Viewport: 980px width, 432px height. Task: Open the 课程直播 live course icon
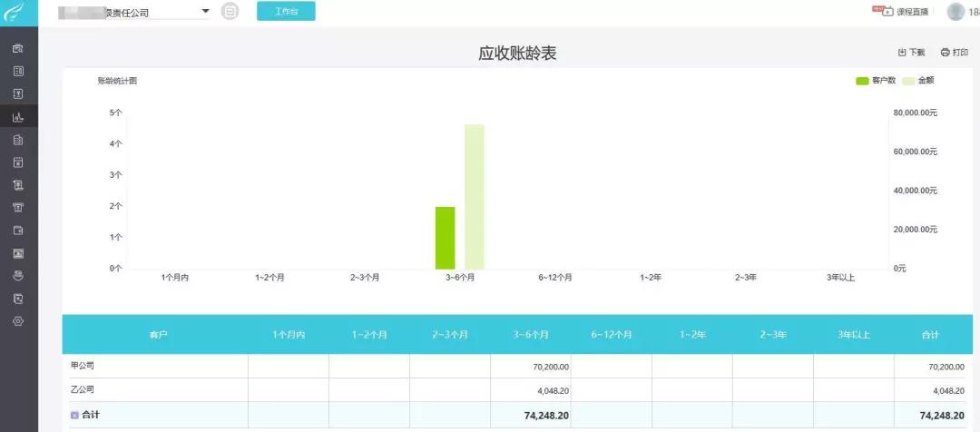[x=887, y=11]
